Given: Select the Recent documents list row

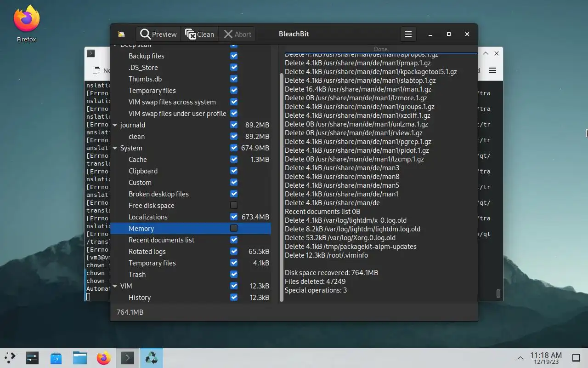Looking at the screenshot, I should tap(191, 240).
